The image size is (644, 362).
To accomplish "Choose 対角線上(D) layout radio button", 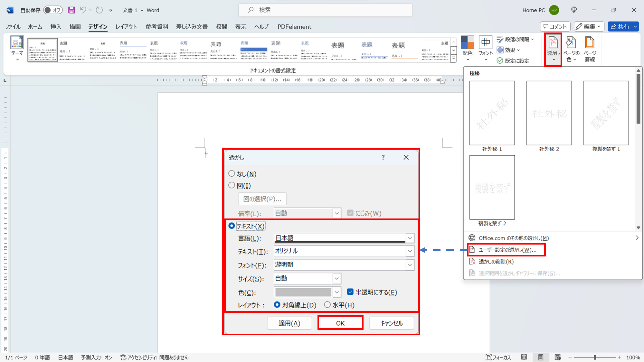I will coord(277,305).
